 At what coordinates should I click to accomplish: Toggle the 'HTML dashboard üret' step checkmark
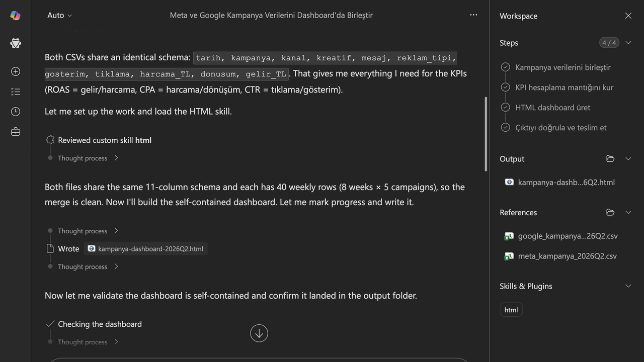pyautogui.click(x=506, y=107)
